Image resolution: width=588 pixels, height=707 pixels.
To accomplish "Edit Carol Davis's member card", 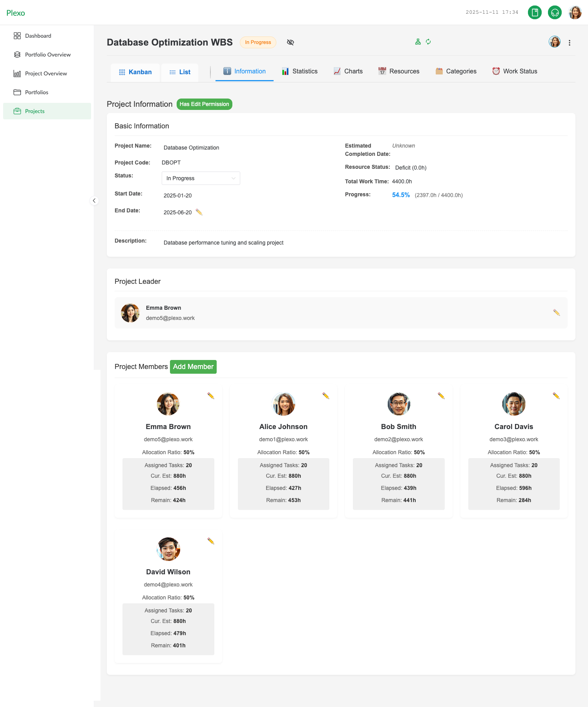I will tap(556, 396).
